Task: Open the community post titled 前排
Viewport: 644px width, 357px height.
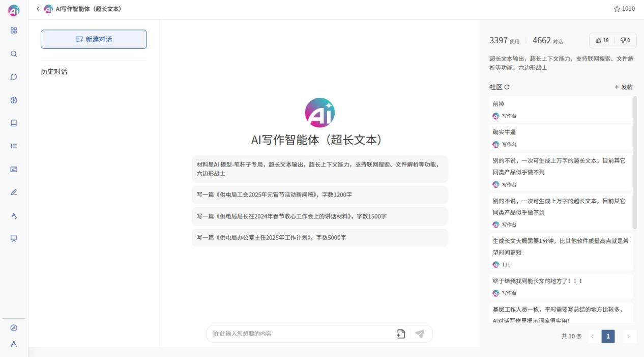Action: pos(561,109)
